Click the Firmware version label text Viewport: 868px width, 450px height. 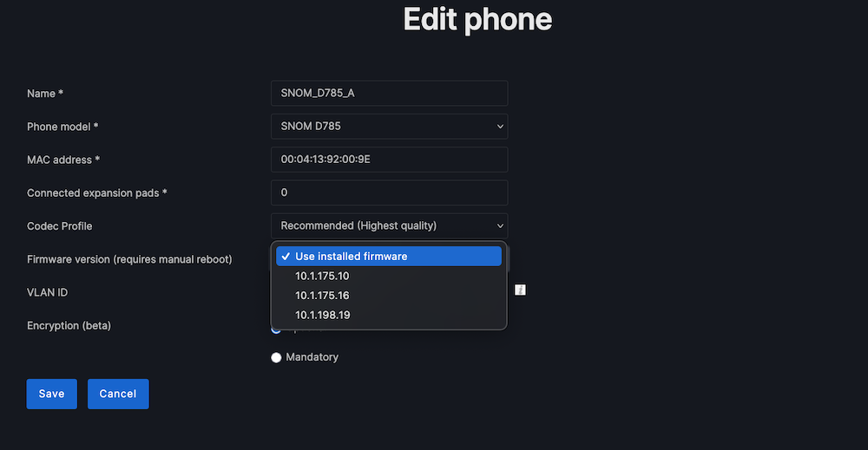(129, 259)
